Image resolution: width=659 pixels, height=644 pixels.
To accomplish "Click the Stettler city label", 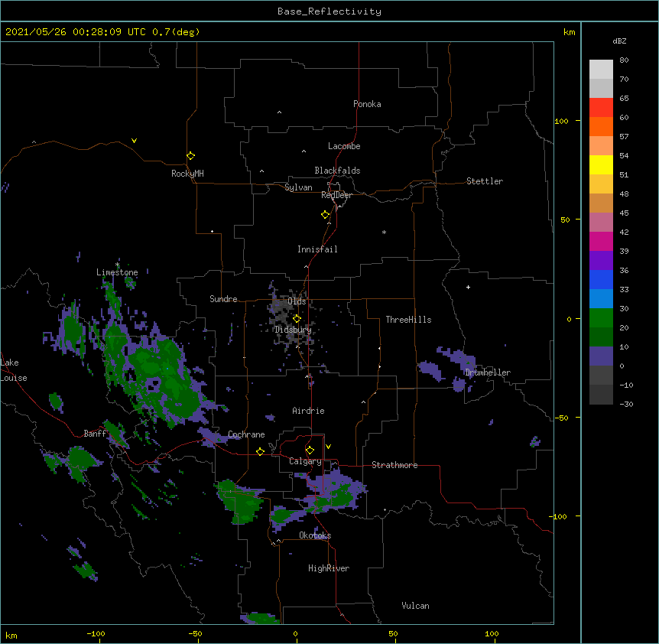I will click(x=485, y=181).
